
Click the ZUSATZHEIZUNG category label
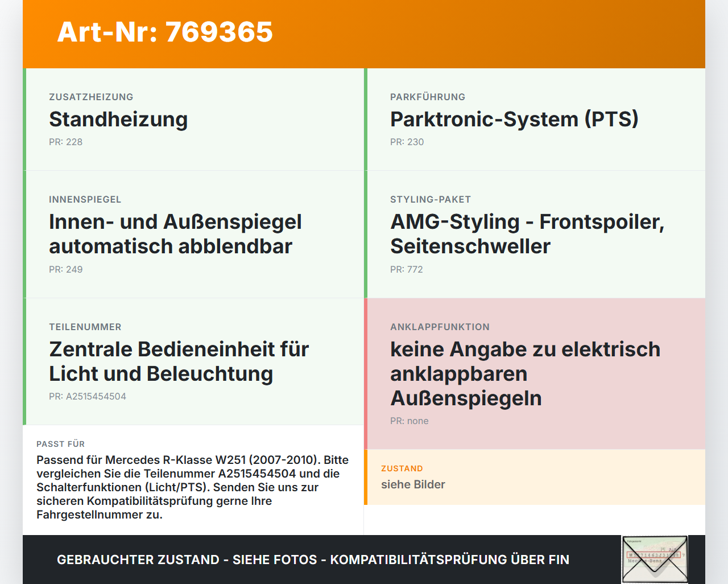click(91, 97)
